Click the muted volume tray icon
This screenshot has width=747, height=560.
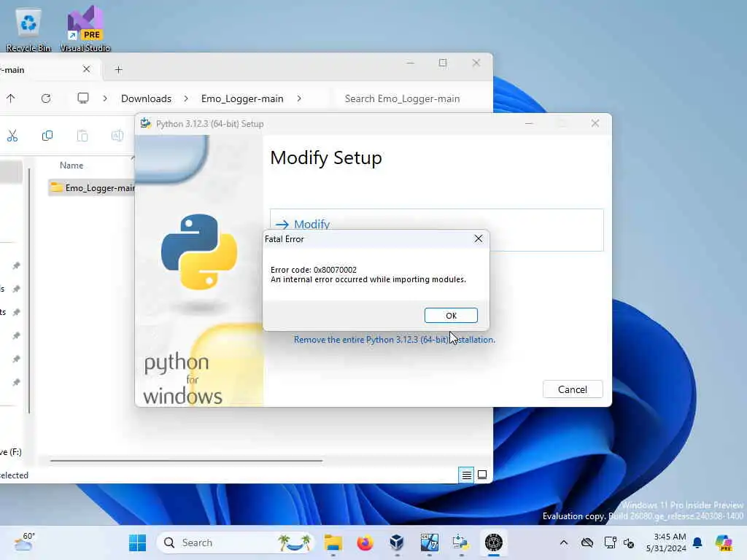point(629,542)
